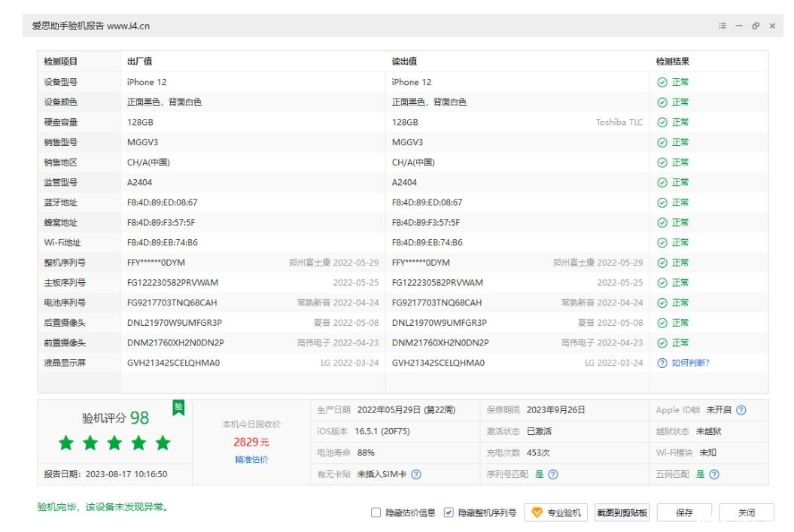Select factory value FG122230582PRVWAM
The image size is (794, 532).
pos(172,283)
